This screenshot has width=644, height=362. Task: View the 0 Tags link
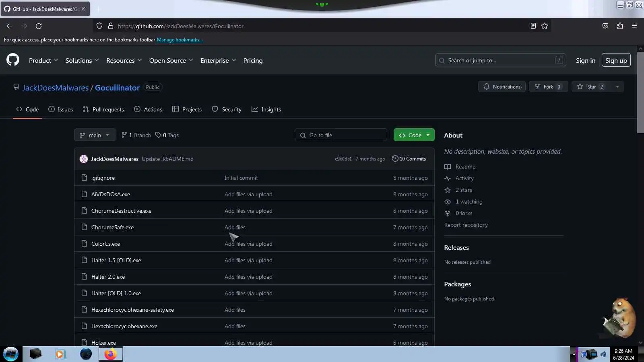coord(167,135)
